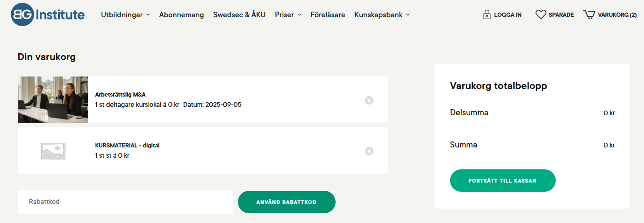Expand the Utbildningar dropdown menu
644x223 pixels.
pyautogui.click(x=125, y=14)
